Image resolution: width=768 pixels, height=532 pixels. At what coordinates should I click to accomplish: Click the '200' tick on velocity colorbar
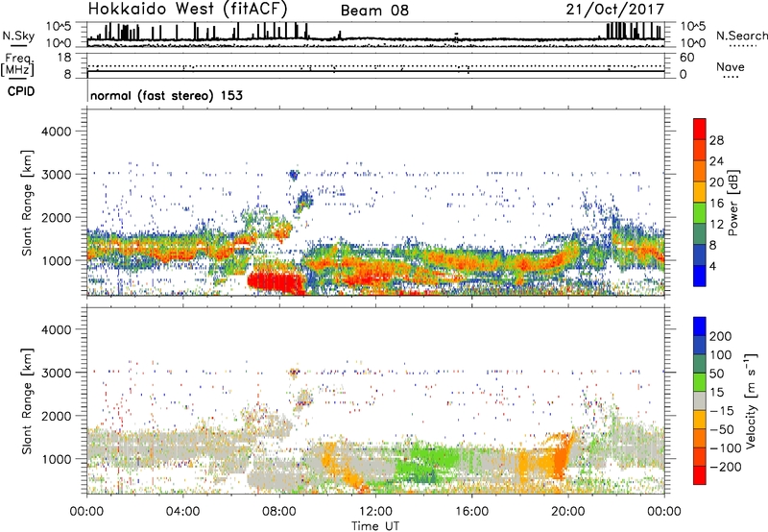721,336
